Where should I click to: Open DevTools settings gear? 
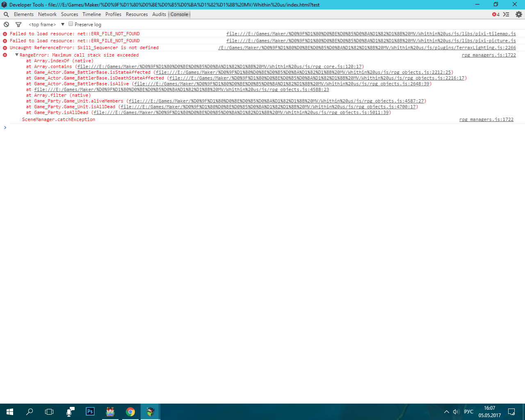pos(519,14)
